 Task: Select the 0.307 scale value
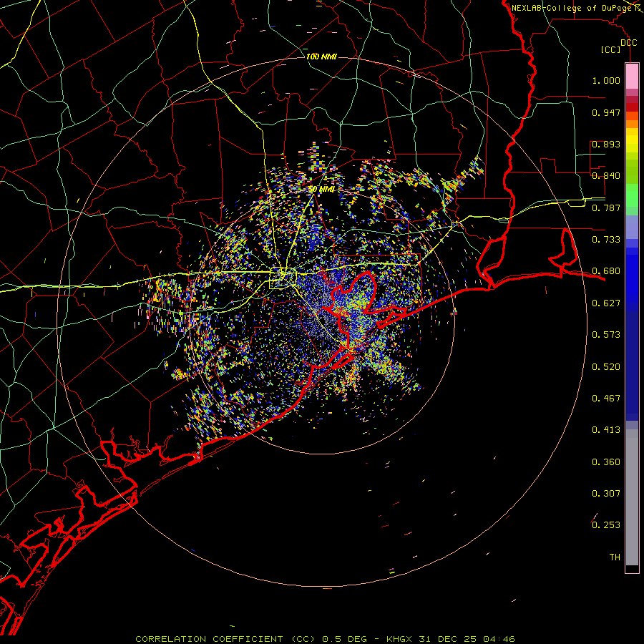point(606,494)
